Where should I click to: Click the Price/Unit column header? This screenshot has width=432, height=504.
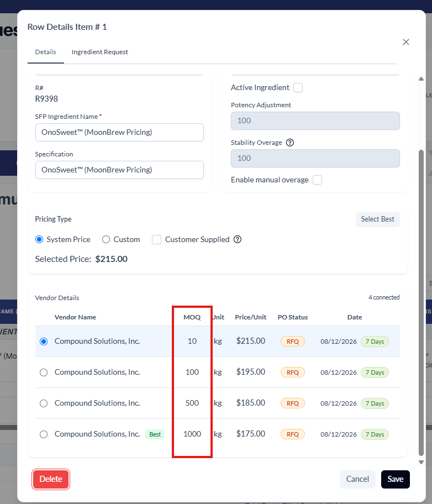click(251, 317)
